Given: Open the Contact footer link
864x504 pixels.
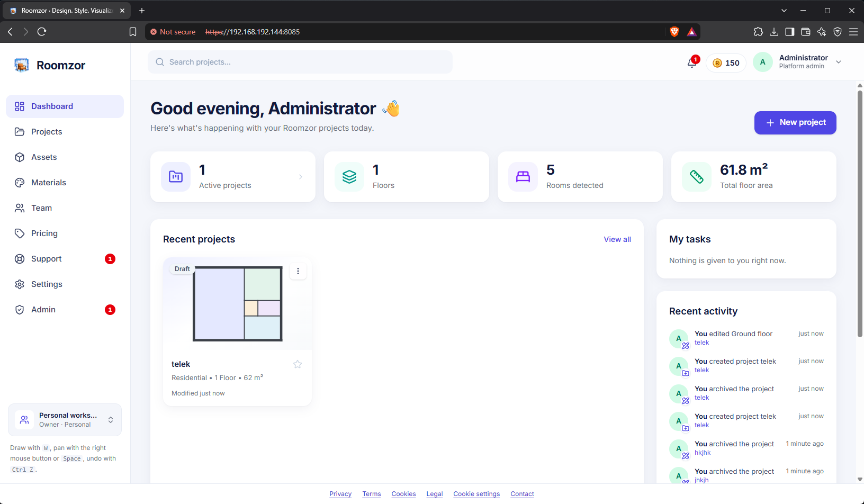Looking at the screenshot, I should click(x=522, y=494).
